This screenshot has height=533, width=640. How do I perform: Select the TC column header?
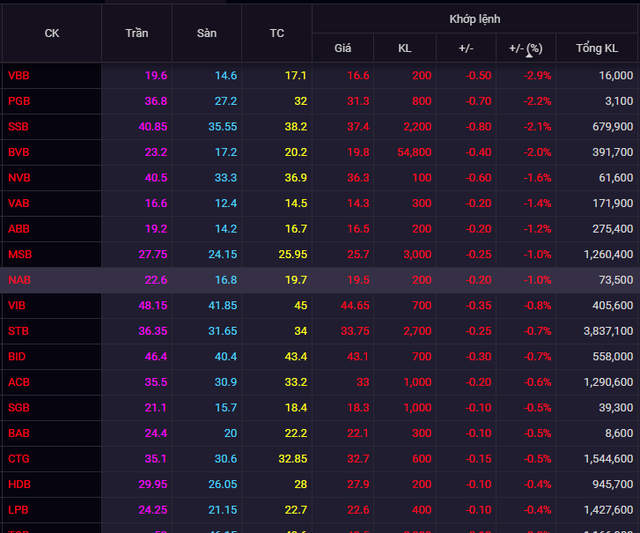tap(277, 33)
